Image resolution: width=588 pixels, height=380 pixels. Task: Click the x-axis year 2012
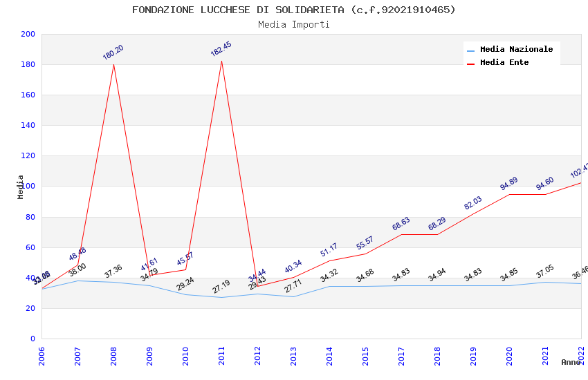[x=257, y=357]
